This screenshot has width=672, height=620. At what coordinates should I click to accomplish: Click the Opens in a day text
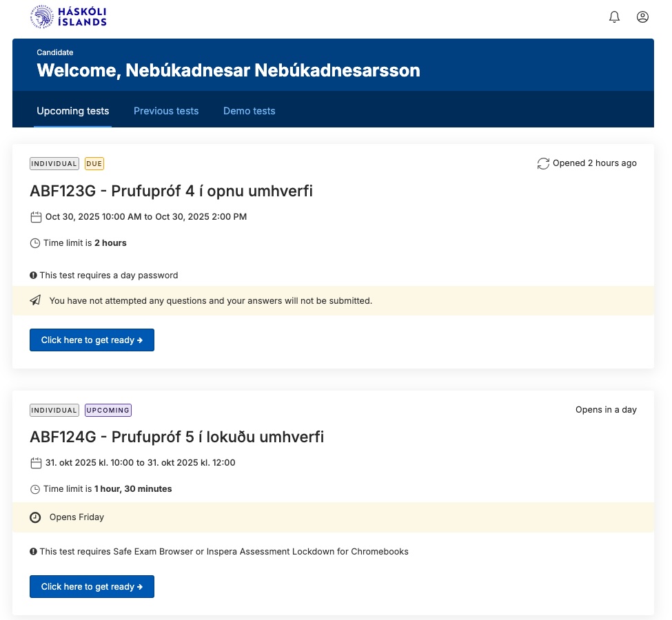tap(606, 410)
